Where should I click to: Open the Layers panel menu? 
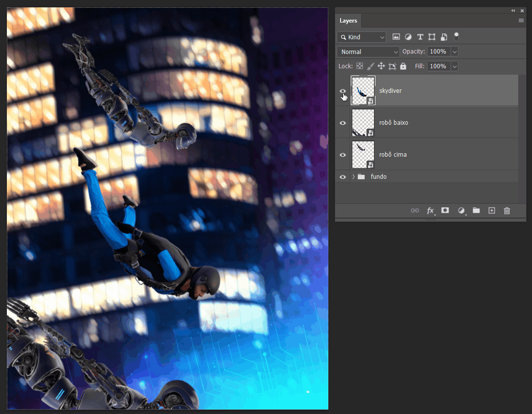521,20
